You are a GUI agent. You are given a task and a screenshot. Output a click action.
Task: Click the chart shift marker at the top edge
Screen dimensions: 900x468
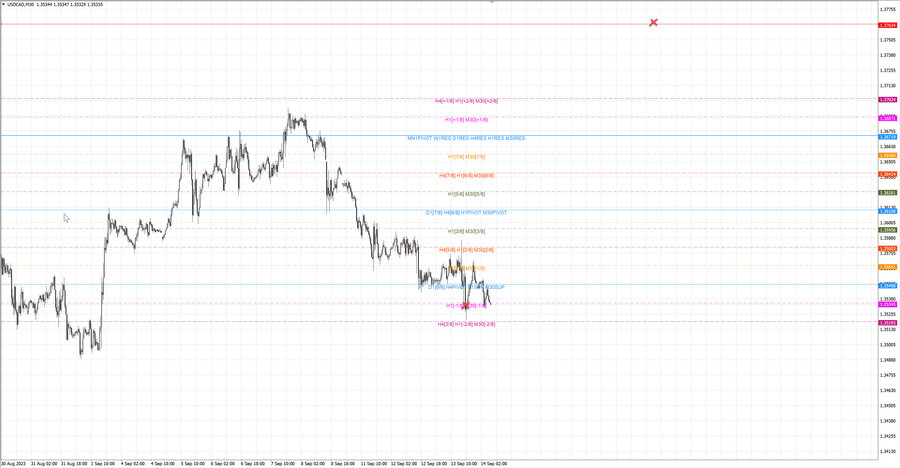(x=491, y=2)
